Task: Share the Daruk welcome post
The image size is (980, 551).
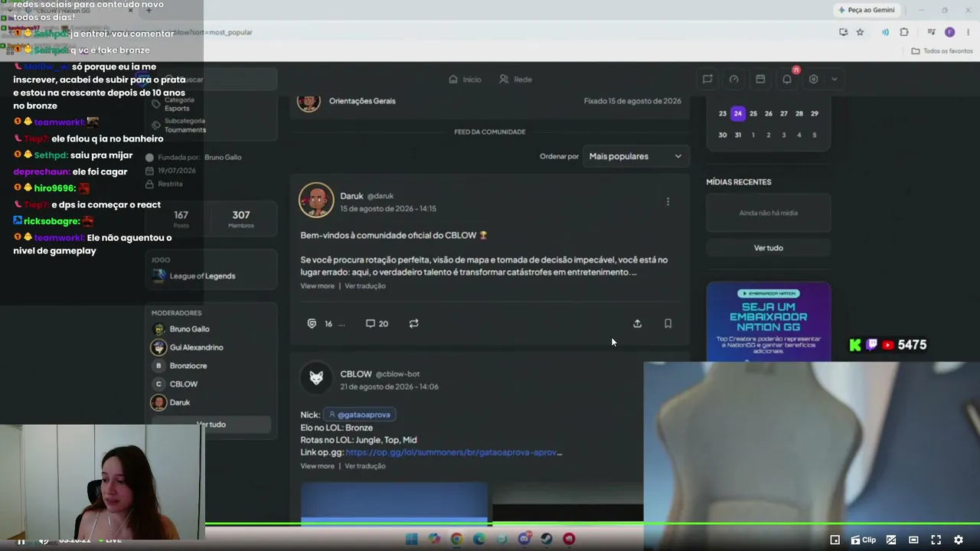Action: tap(637, 324)
